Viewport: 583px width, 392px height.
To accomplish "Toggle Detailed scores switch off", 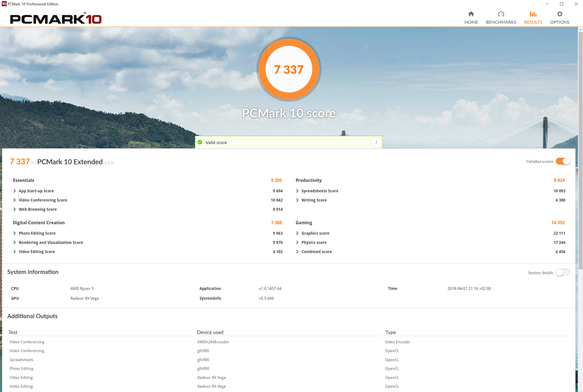I will coord(563,161).
